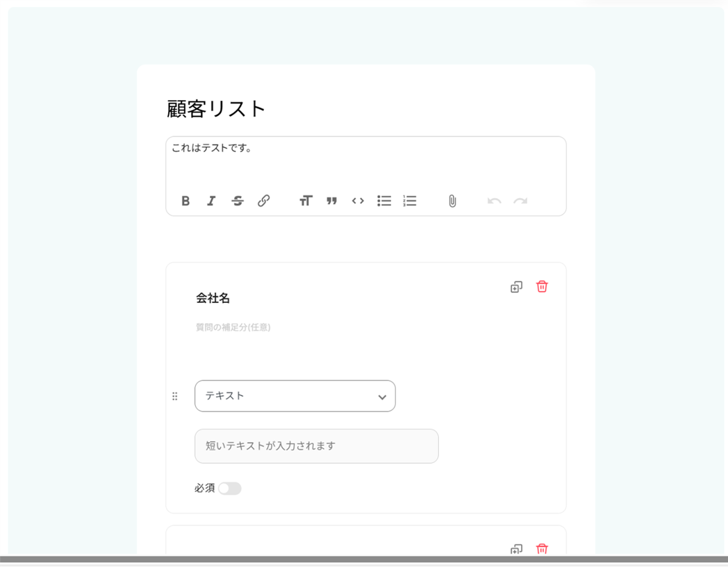
Task: Insert a block quote
Action: (332, 201)
